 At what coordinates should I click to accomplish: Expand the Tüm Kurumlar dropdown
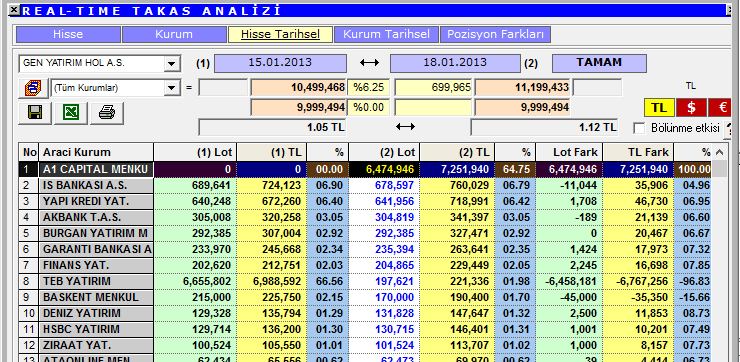pyautogui.click(x=172, y=88)
